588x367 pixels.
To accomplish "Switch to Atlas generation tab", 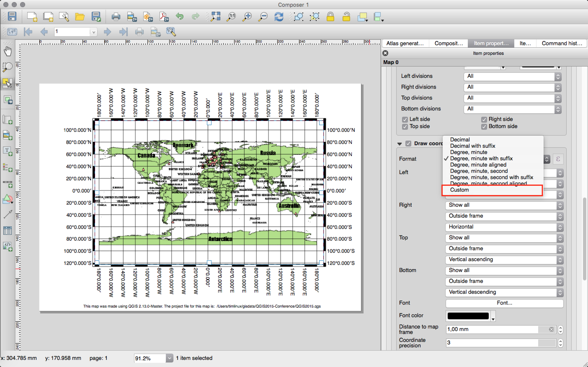I will coord(405,44).
